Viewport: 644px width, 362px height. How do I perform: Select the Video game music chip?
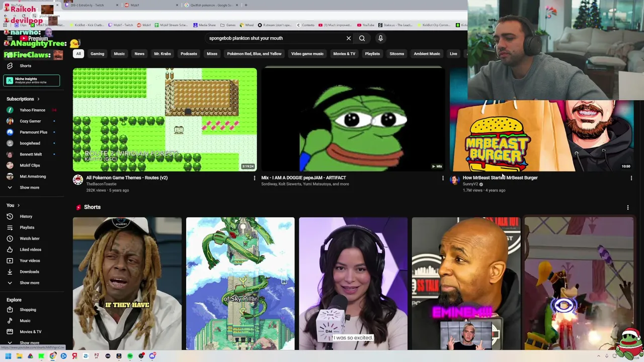307,54
